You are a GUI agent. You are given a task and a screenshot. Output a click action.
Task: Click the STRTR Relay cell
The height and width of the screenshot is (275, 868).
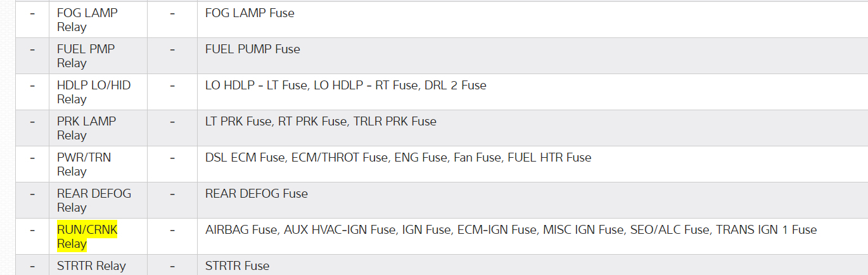(91, 265)
